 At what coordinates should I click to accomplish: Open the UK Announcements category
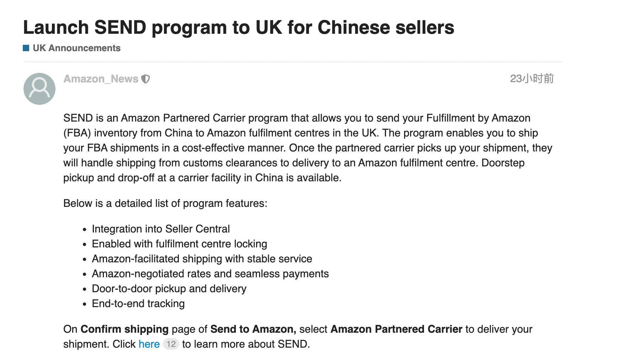pos(76,48)
